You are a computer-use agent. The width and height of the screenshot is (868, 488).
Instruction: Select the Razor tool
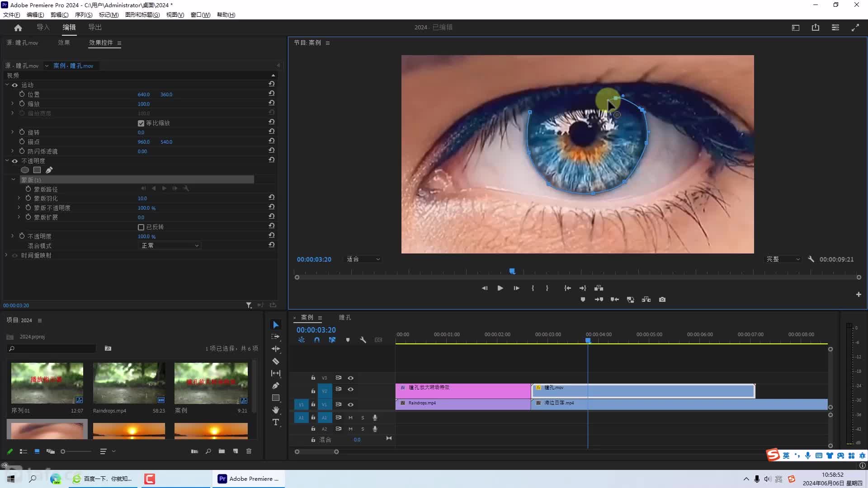coord(276,361)
